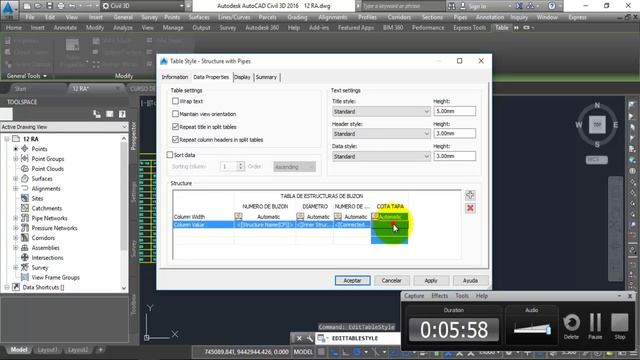This screenshot has height=360, width=640.
Task: Open Active Drawing View dropdown
Action: coord(64,127)
